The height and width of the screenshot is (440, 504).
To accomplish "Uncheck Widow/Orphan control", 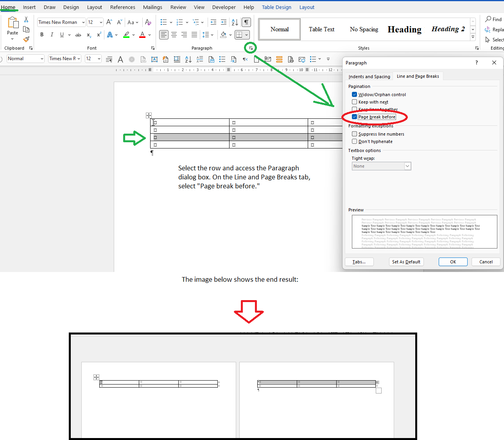I will click(x=354, y=95).
